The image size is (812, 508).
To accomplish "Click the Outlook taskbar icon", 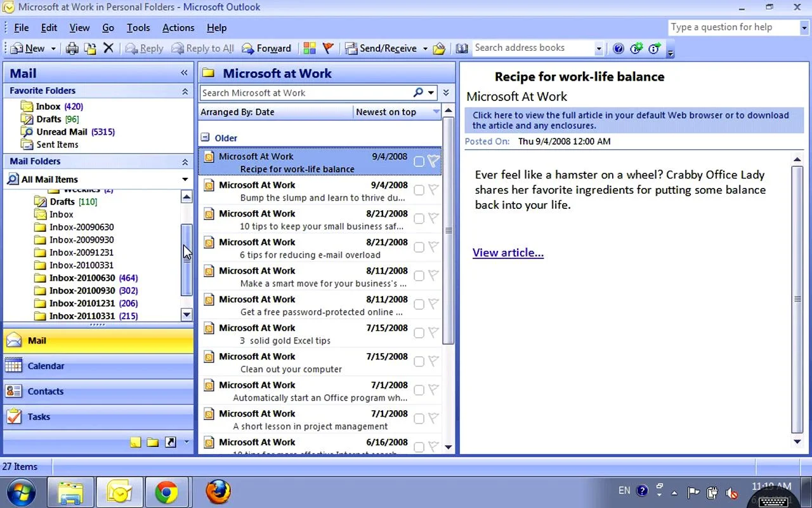I will pos(119,492).
